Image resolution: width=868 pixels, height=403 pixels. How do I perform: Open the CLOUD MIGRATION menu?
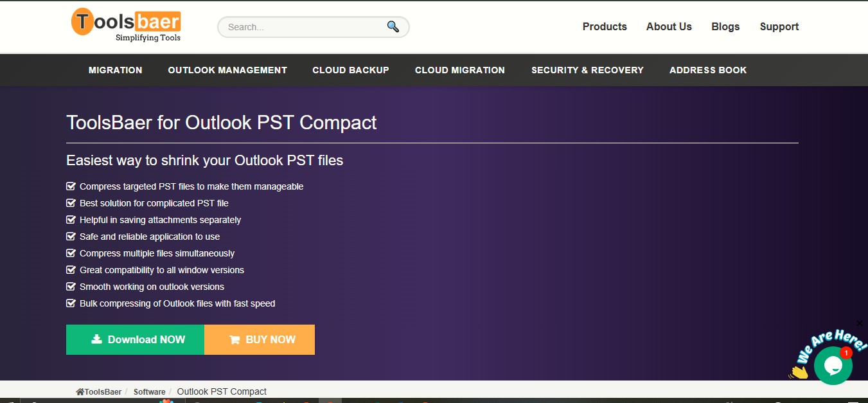460,70
